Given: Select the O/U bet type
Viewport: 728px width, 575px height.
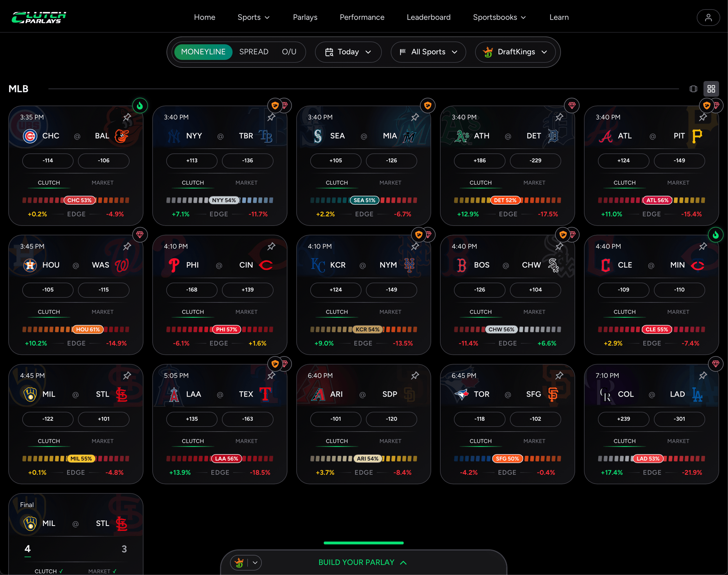Looking at the screenshot, I should (x=289, y=52).
